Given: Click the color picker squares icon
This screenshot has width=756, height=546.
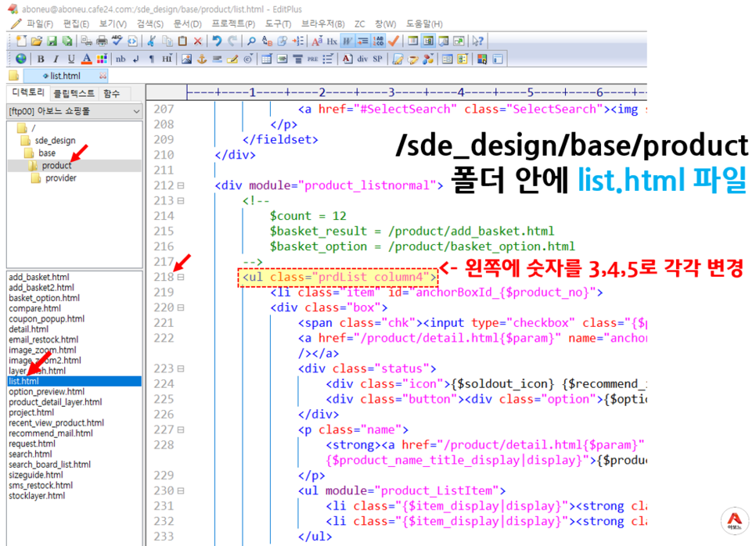Looking at the screenshot, I should click(x=481, y=59).
